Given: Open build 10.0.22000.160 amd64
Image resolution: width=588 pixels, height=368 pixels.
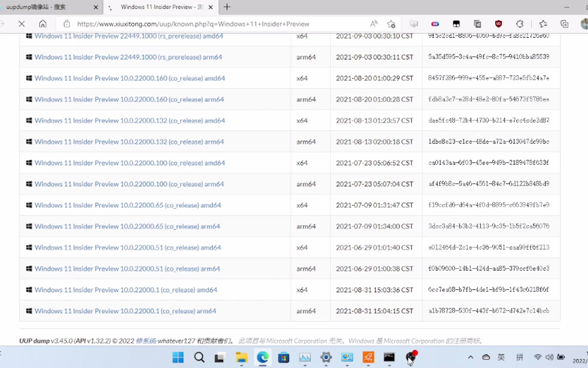Looking at the screenshot, I should [x=129, y=78].
